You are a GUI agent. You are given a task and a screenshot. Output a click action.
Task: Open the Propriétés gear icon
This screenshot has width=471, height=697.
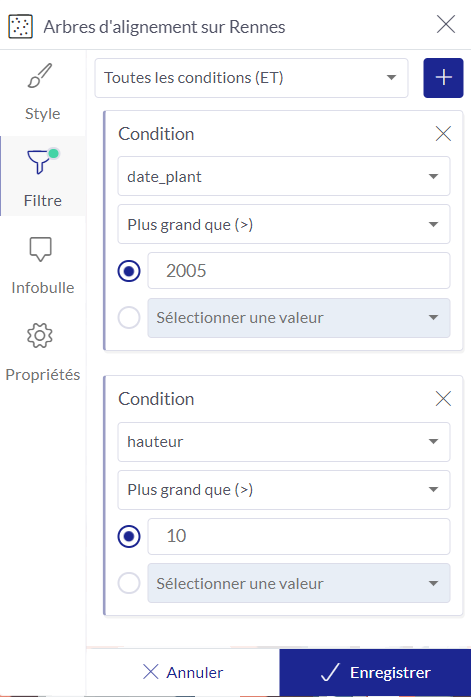tap(40, 336)
